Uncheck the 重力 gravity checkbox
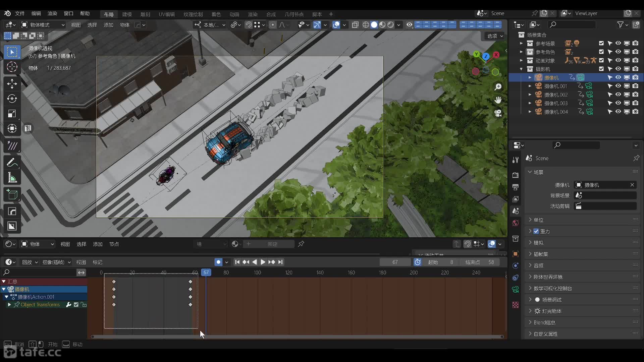Screen dimensions: 644x362 [536, 231]
